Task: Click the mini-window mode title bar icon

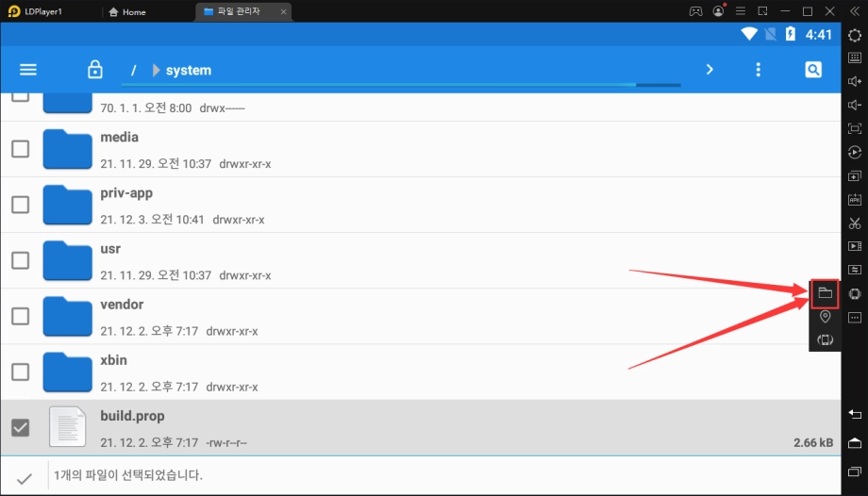Action: coord(763,11)
